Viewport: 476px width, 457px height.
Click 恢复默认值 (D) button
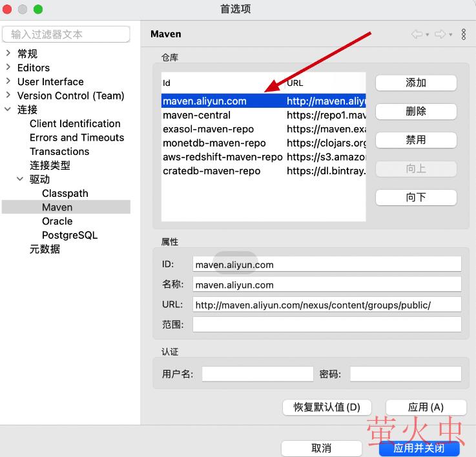click(327, 407)
